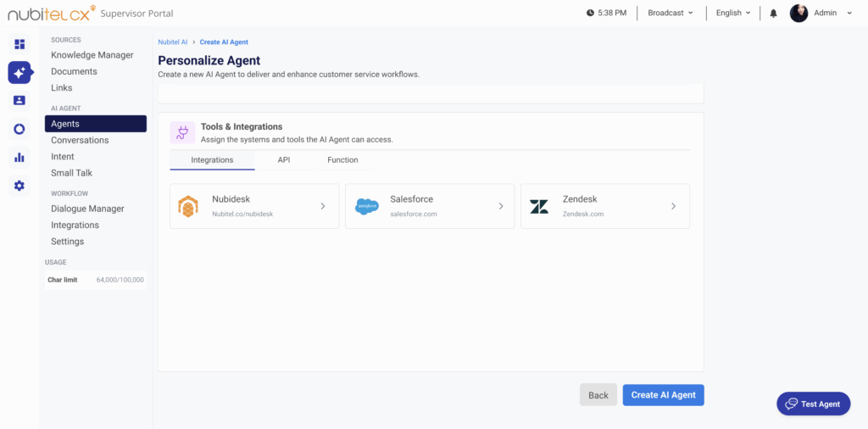Click the clock icon beside 5:38 PM

pyautogui.click(x=590, y=13)
